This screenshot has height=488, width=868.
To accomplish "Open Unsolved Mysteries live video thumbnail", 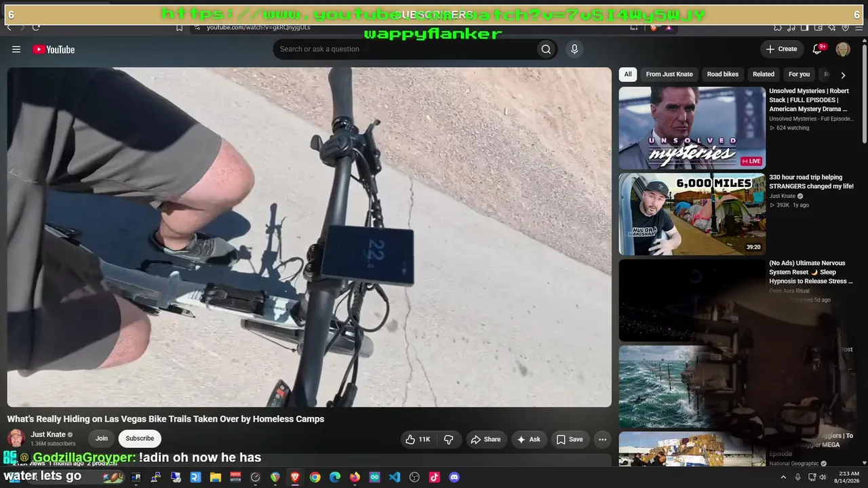I will 692,128.
